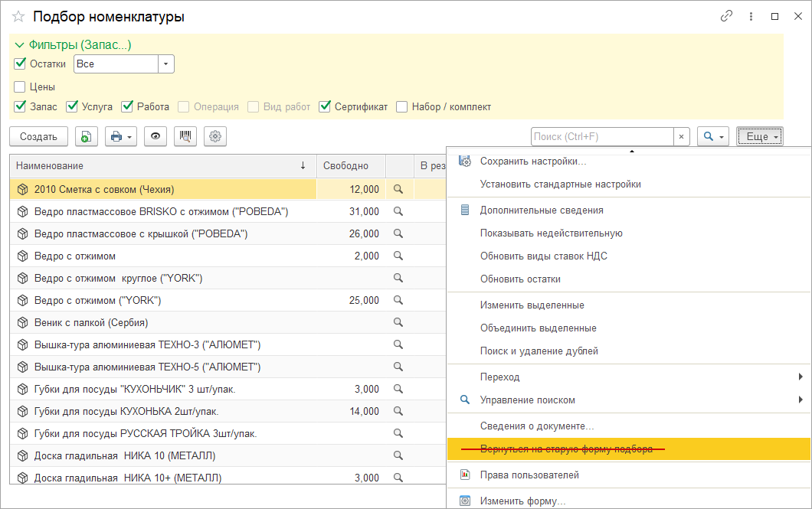Open the Остатки dropdown showing Все
Image resolution: width=812 pixels, height=509 pixels.
pyautogui.click(x=166, y=64)
